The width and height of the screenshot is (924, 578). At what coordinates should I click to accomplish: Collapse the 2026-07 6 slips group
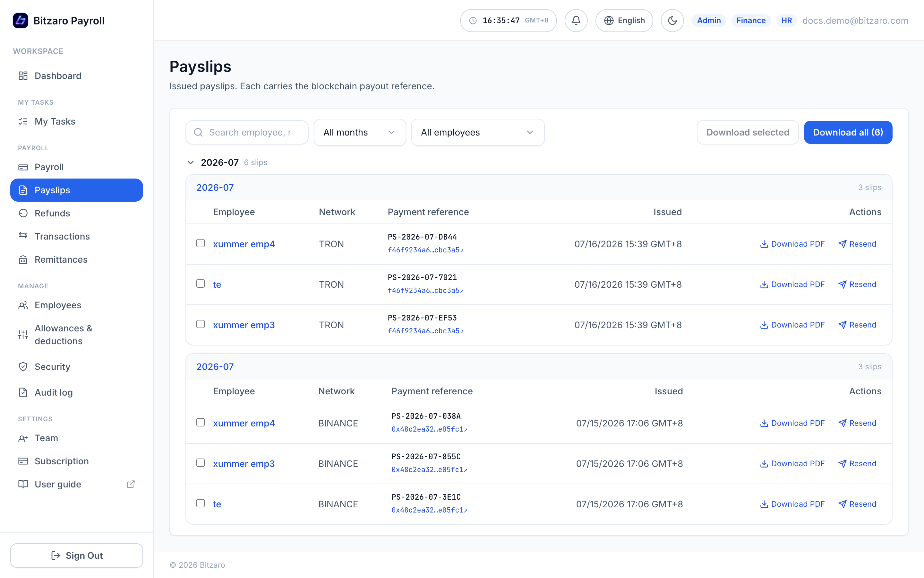(x=191, y=162)
